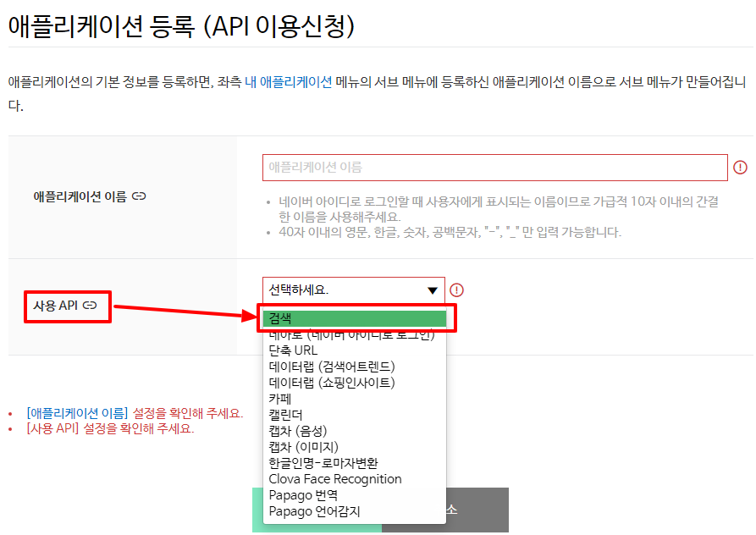The image size is (756, 535).
Task: Select Papago 번역 option
Action: [355, 495]
